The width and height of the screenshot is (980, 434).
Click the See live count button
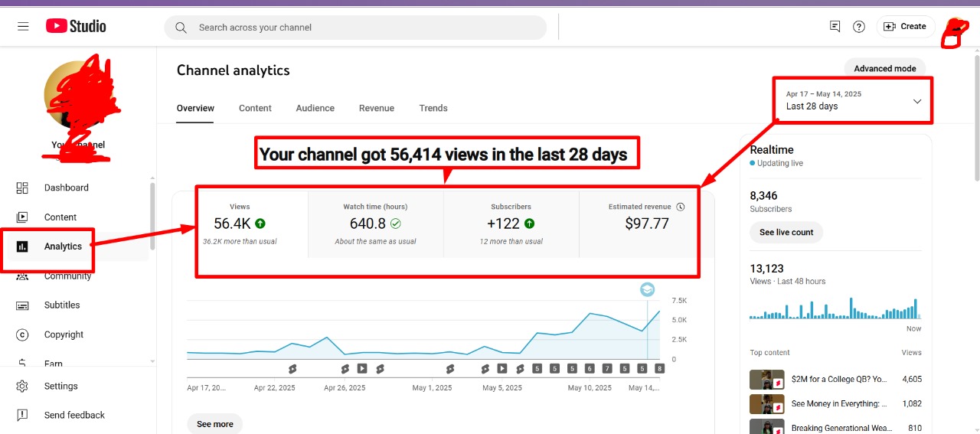[786, 232]
